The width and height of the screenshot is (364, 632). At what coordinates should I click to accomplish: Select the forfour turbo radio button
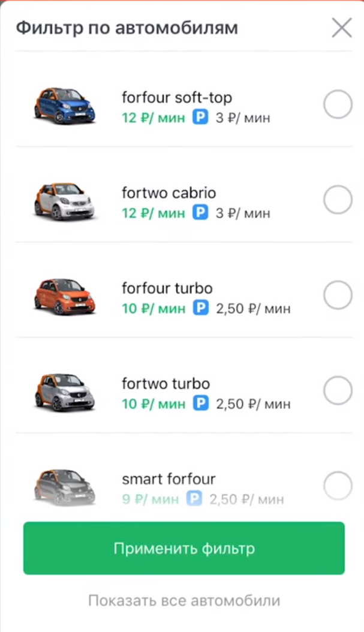(338, 296)
